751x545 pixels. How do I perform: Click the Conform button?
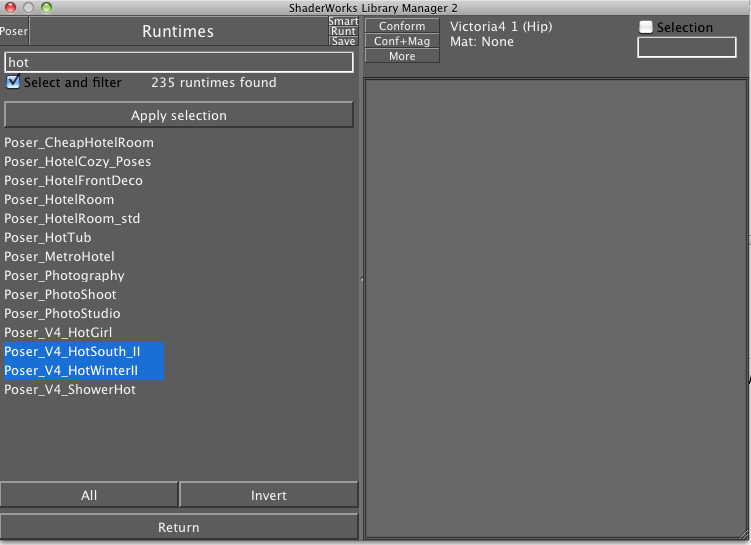click(402, 26)
